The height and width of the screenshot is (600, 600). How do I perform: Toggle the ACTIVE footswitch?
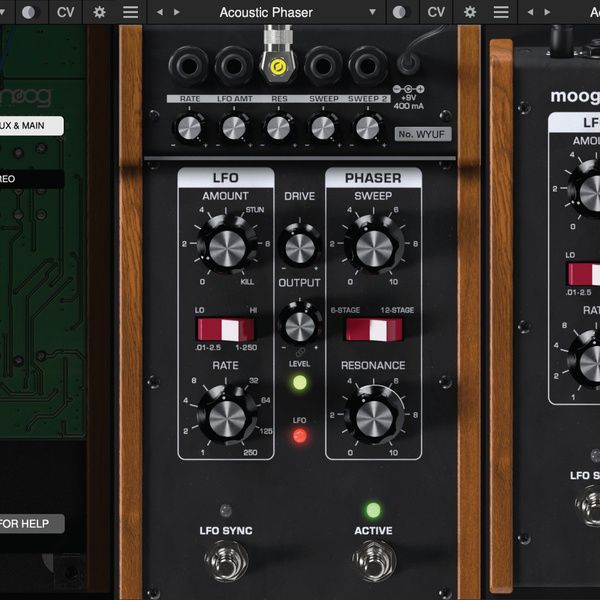pos(374,561)
